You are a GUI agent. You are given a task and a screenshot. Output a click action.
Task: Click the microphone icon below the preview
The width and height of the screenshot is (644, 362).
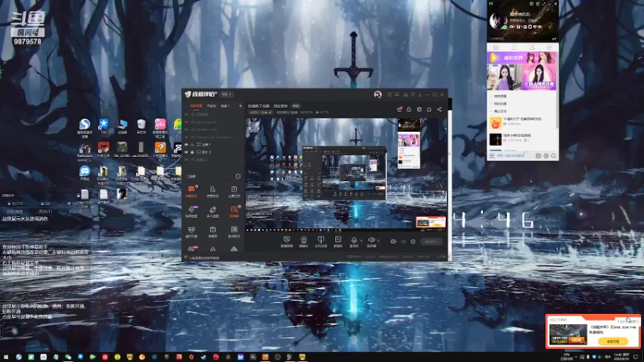(353, 241)
